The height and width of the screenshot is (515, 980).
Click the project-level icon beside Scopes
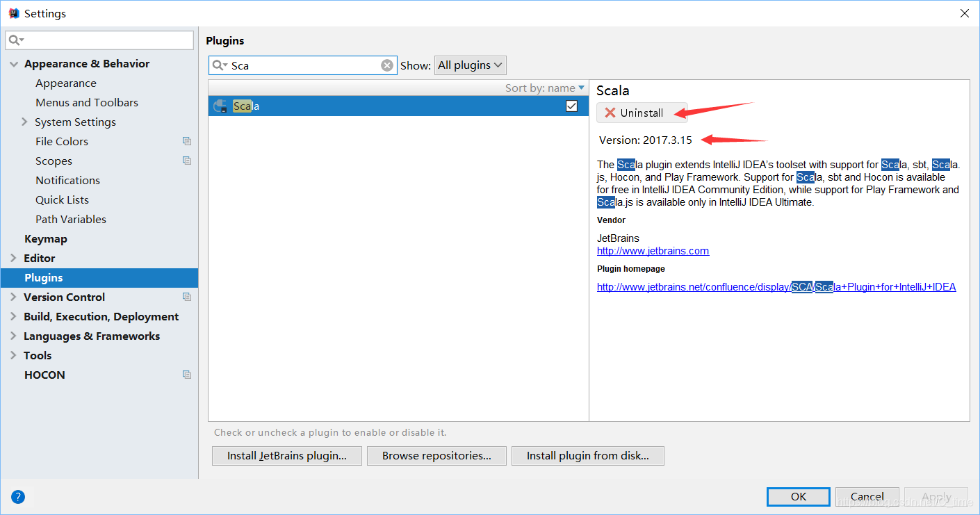pos(187,161)
